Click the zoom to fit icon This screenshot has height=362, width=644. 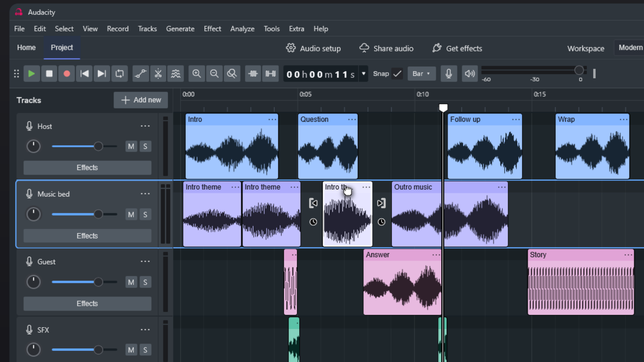(x=232, y=74)
